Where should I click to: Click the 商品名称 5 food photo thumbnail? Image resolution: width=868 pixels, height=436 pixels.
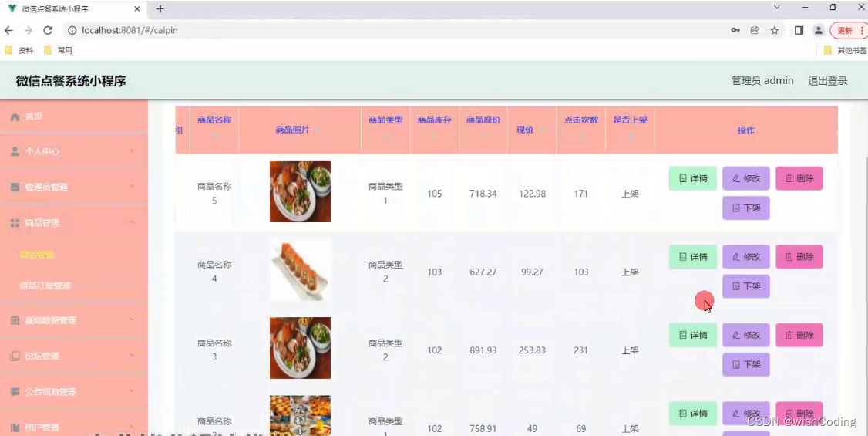click(300, 191)
